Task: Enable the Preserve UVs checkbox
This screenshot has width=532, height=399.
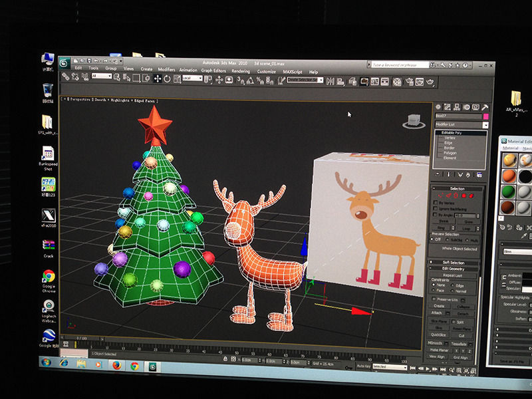Action: pos(434,299)
